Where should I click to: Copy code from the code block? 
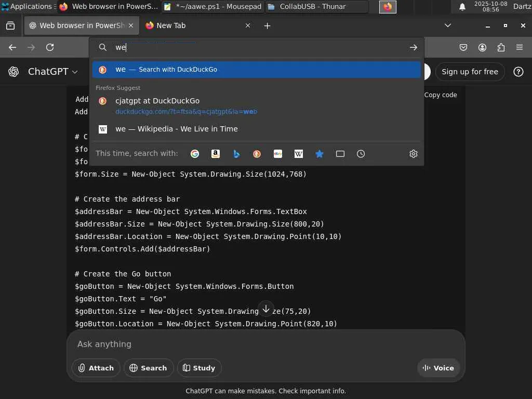pyautogui.click(x=441, y=95)
